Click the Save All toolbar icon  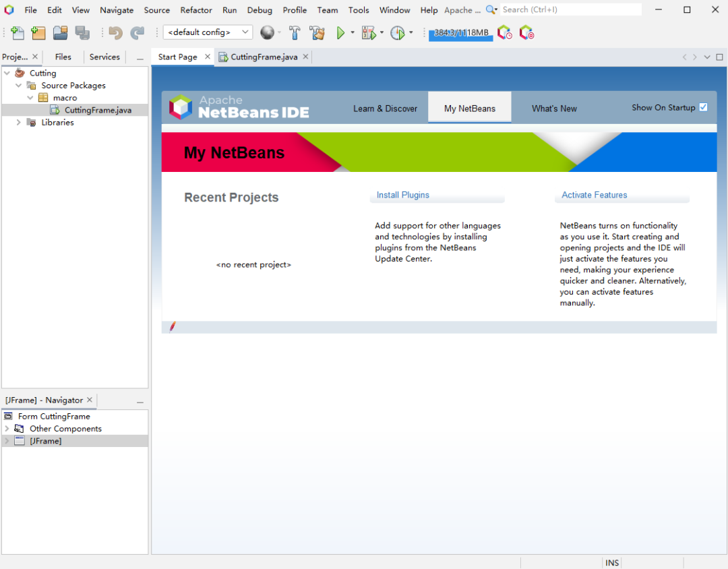coord(82,32)
